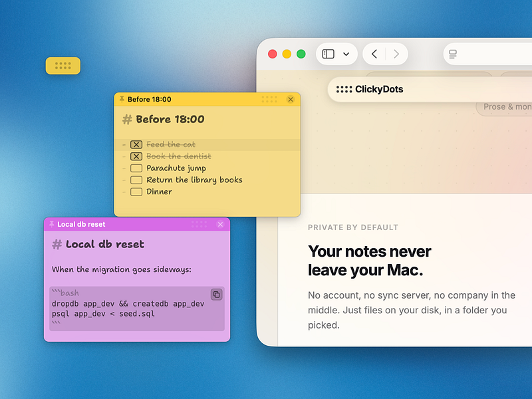Click the Prose & mono pill on webpage
Viewport: 532px width, 399px height.
point(504,107)
